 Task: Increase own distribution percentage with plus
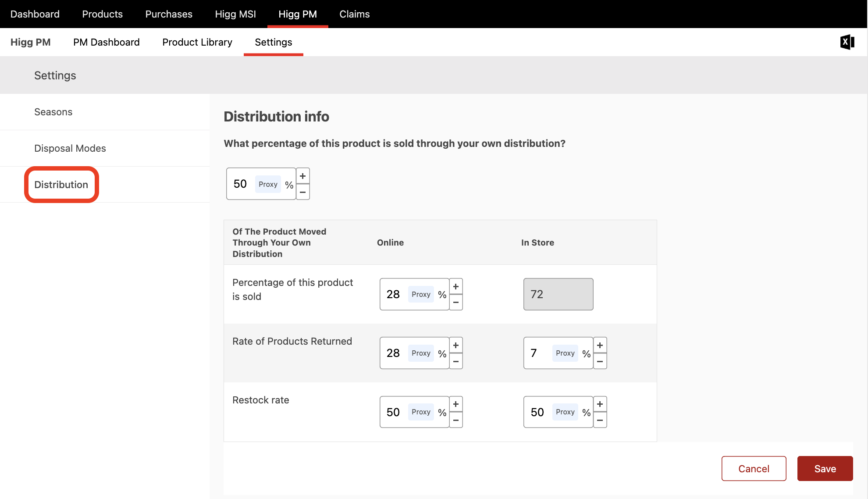pos(303,176)
